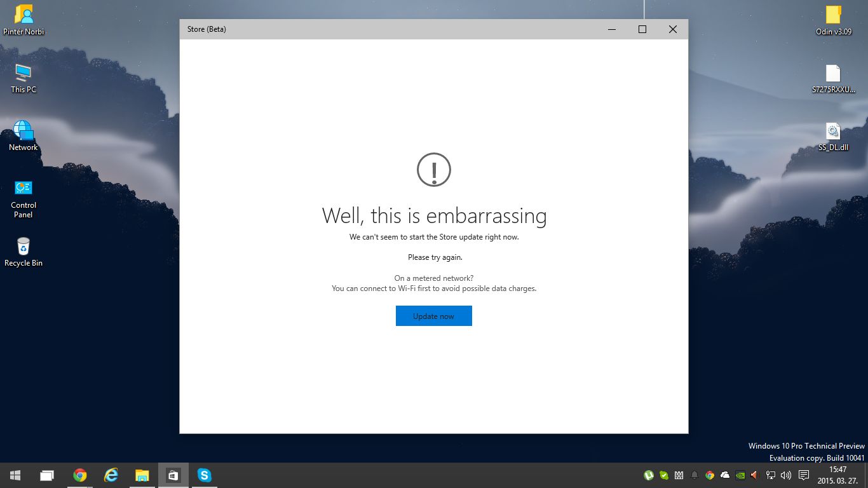
Task: Select the Odin v3.09 folder icon
Action: click(834, 20)
